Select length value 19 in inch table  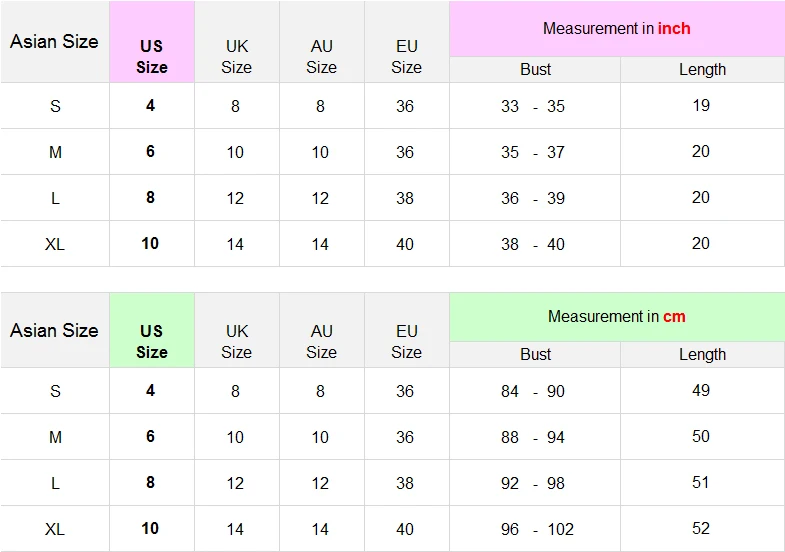(701, 105)
